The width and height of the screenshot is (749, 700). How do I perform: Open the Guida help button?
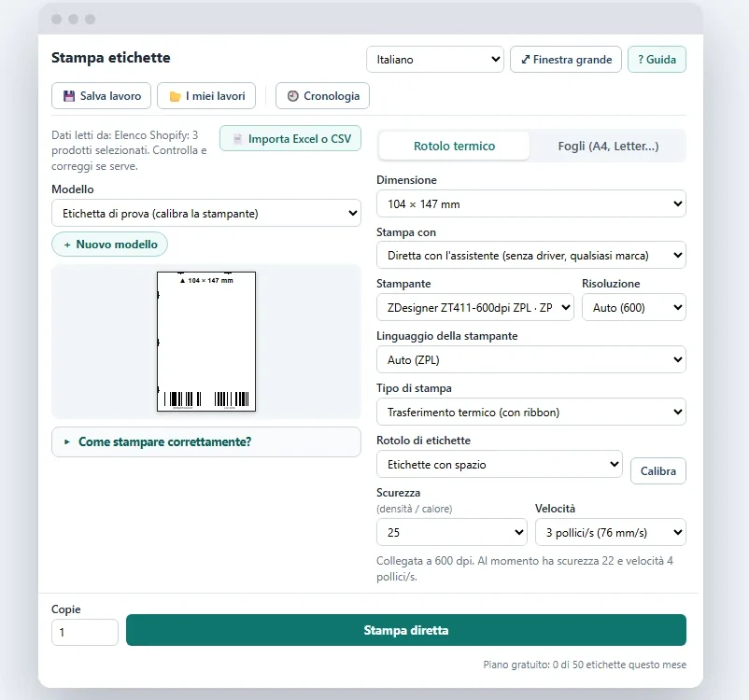(x=657, y=60)
